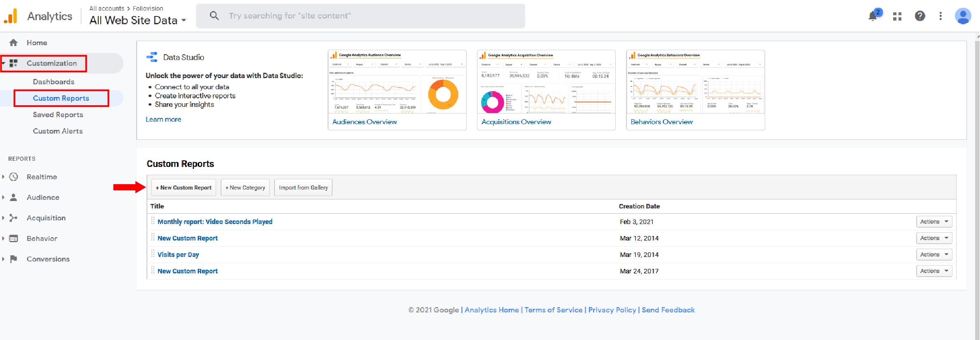
Task: Open the Terms of Service footer link
Action: pyautogui.click(x=554, y=310)
